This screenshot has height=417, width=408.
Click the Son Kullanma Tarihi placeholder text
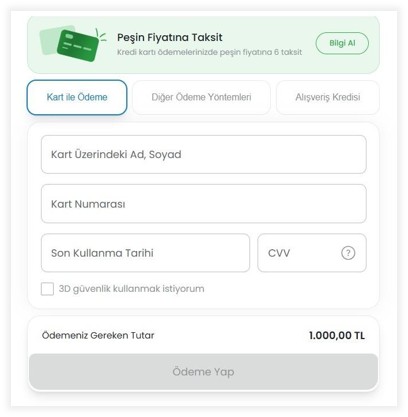point(102,253)
